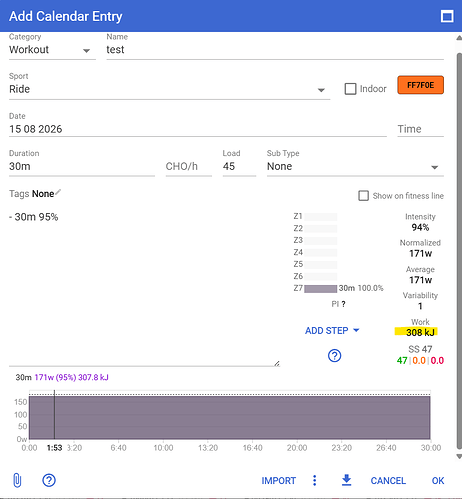Click the SS 47 label
The image size is (462, 499).
tap(420, 349)
